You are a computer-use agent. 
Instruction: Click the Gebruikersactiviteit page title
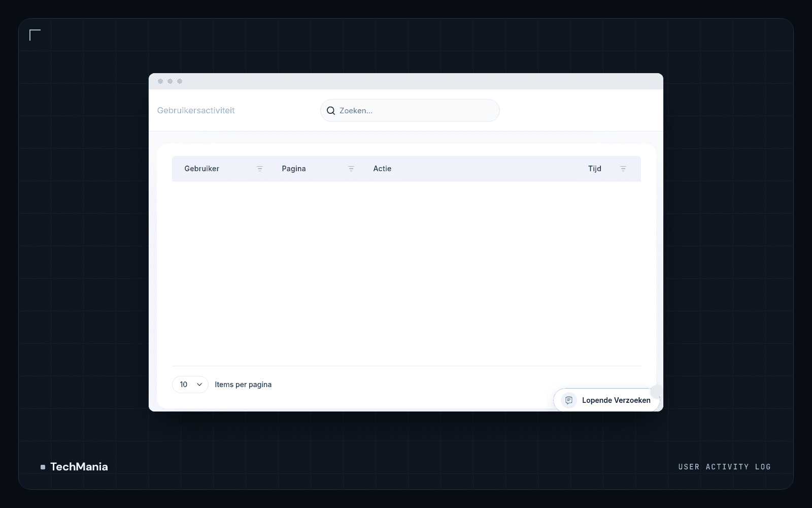tap(196, 111)
